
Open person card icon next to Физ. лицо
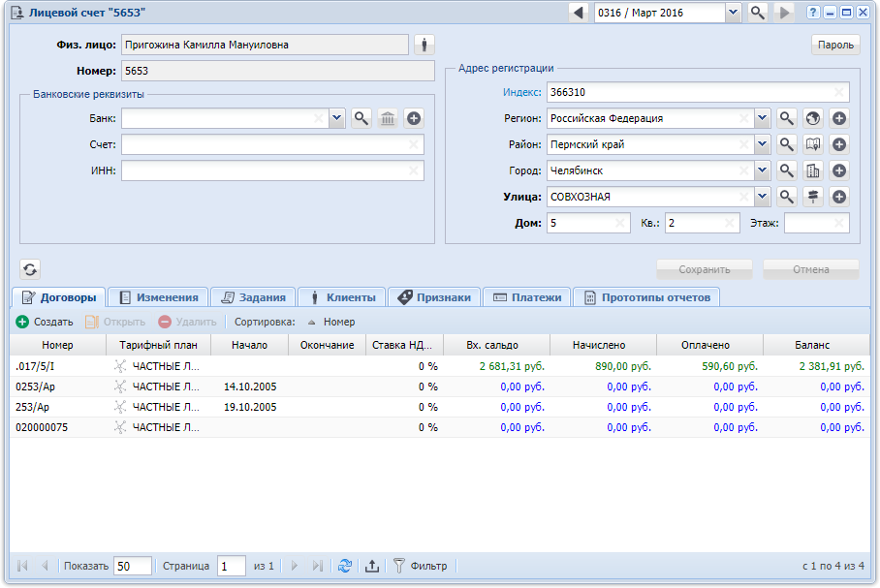click(x=424, y=45)
